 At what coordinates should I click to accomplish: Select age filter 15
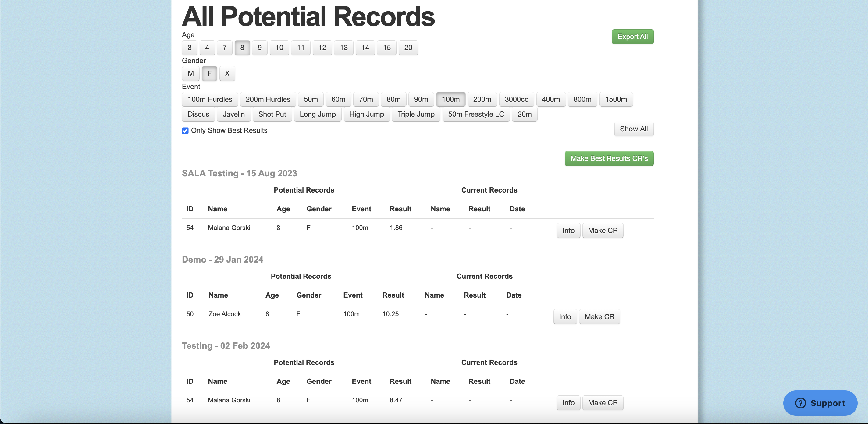coord(387,48)
